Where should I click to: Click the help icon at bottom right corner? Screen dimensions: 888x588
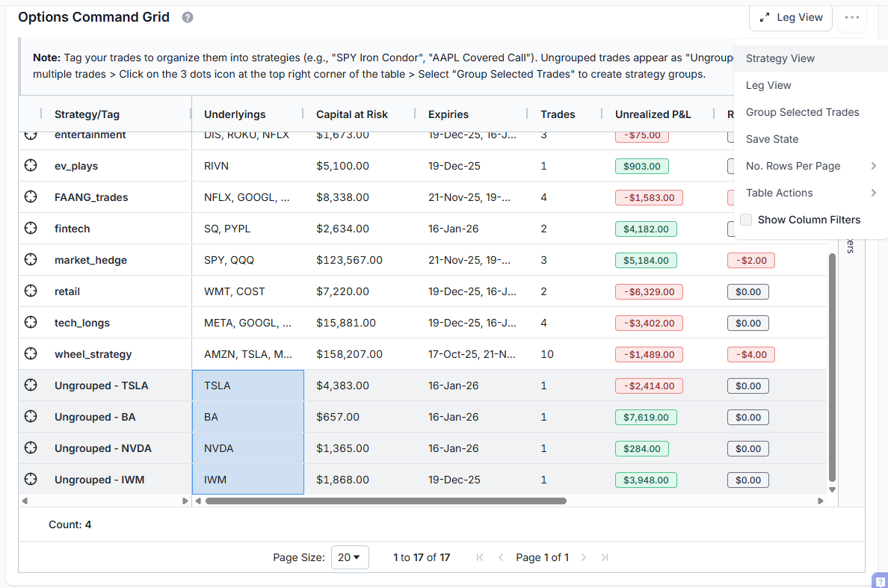[880, 580]
